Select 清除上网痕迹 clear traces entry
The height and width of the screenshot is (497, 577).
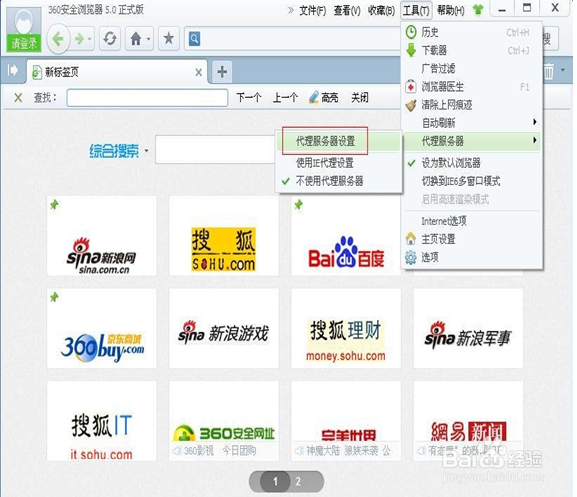[472, 105]
